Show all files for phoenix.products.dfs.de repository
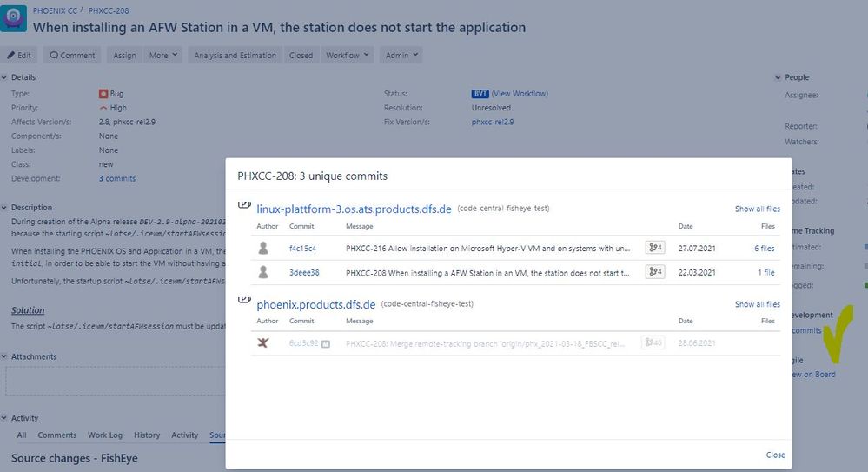 point(758,304)
